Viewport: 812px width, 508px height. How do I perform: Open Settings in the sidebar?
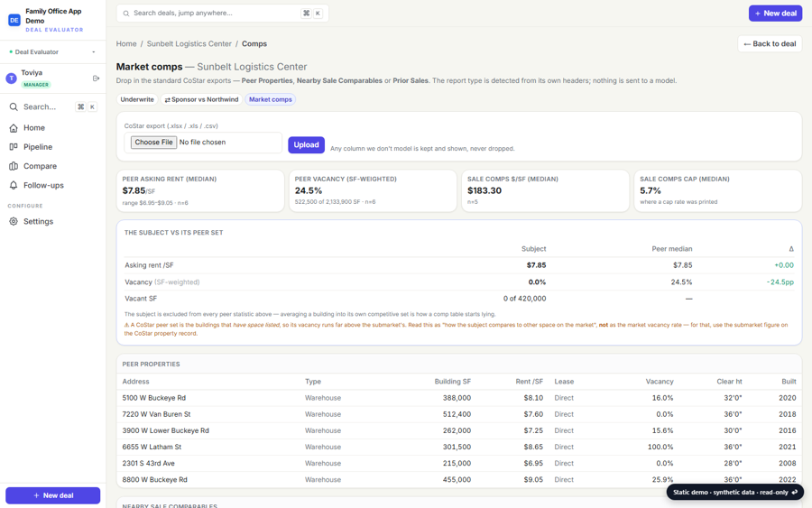(52, 222)
